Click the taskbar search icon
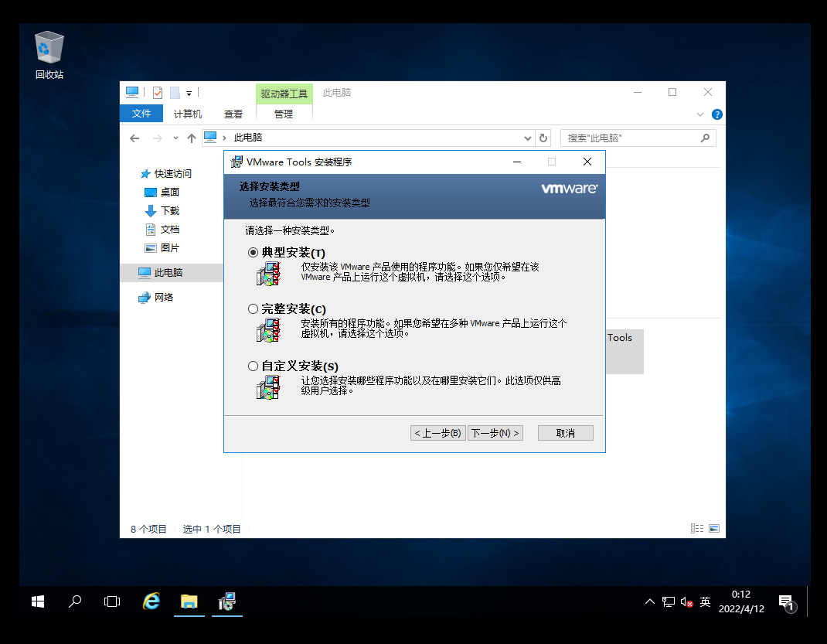The image size is (827, 644). coord(75,601)
